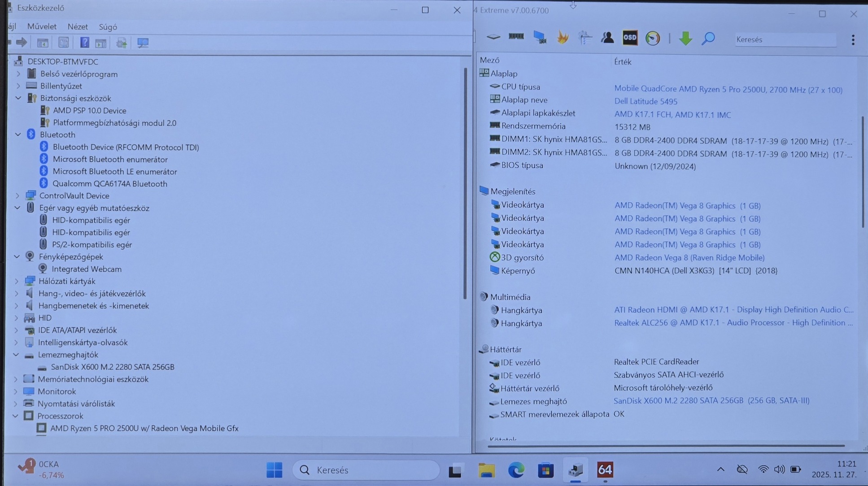The image size is (868, 486).
Task: Click the help question mark toolbar icon
Action: [x=84, y=43]
